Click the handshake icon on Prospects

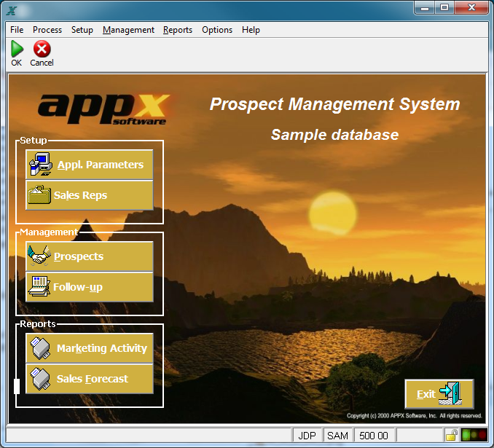39,256
